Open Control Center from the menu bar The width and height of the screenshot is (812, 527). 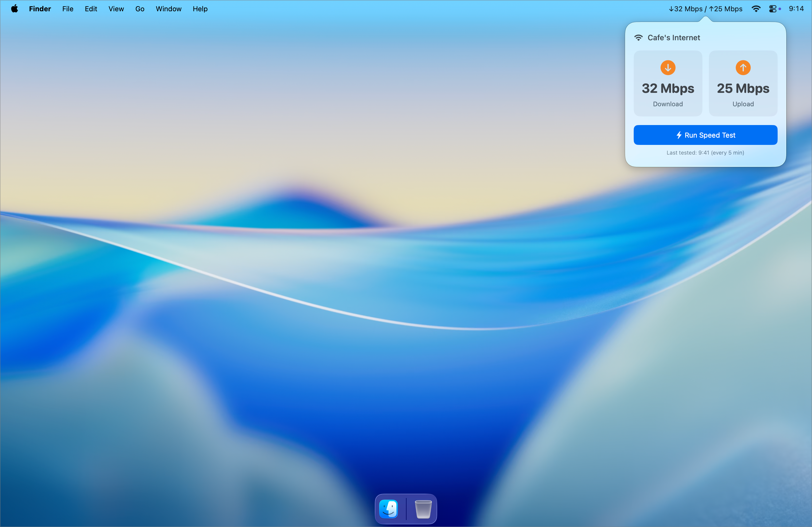(x=773, y=9)
